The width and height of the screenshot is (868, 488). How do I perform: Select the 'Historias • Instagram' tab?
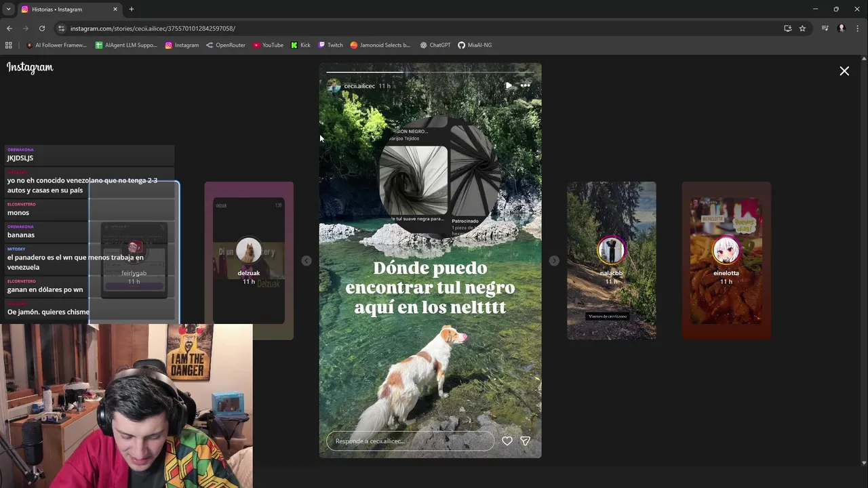68,9
